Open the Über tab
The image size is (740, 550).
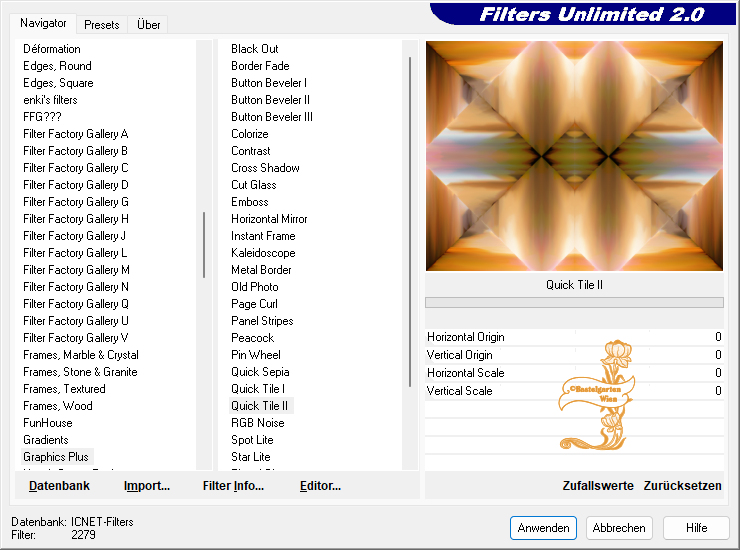(x=148, y=25)
